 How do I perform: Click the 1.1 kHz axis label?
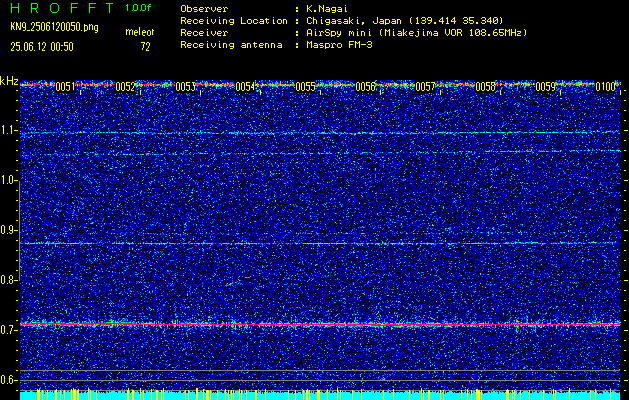tap(8, 130)
